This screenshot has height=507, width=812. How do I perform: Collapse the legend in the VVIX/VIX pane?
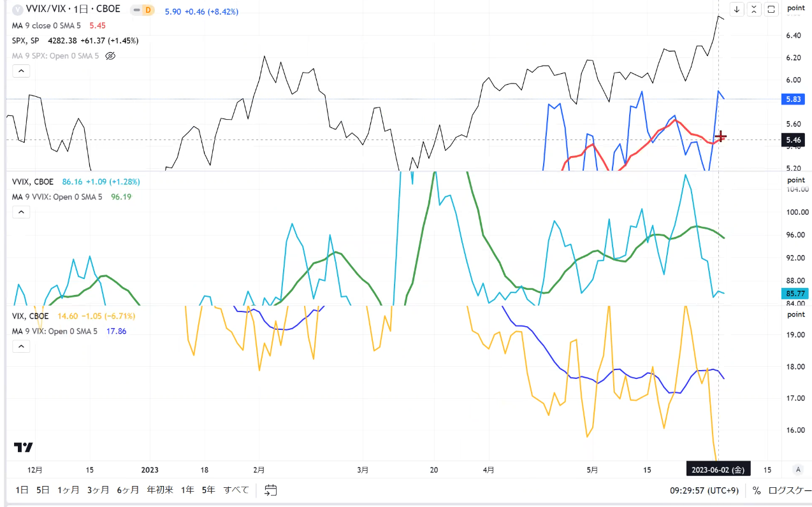[x=21, y=71]
